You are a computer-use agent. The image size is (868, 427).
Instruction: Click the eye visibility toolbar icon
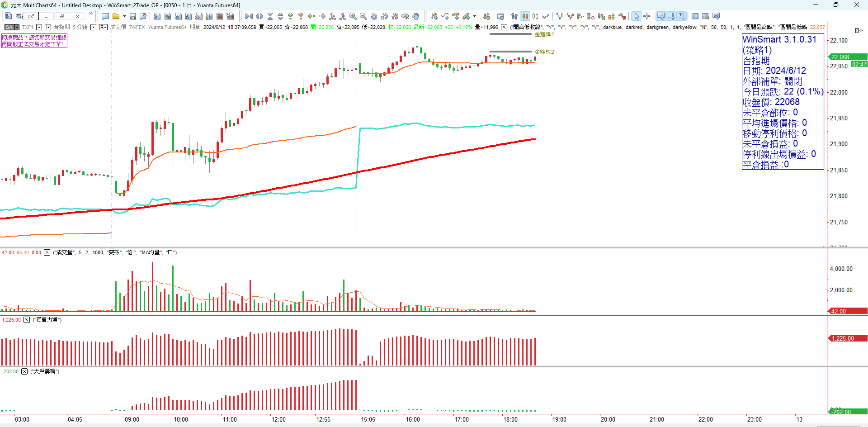coord(405,16)
